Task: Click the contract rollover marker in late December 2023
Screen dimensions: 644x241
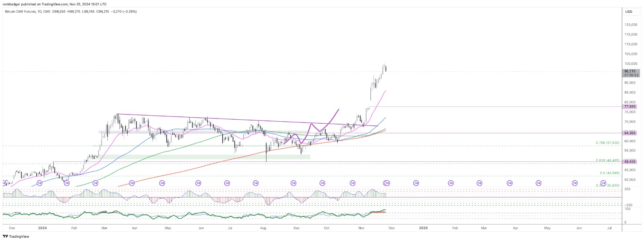Action: pyautogui.click(x=39, y=183)
